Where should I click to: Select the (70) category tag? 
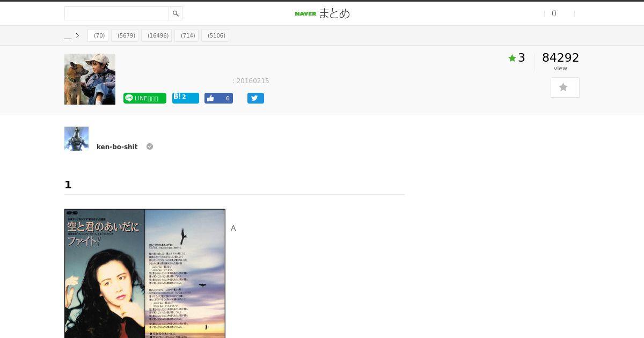tap(99, 36)
